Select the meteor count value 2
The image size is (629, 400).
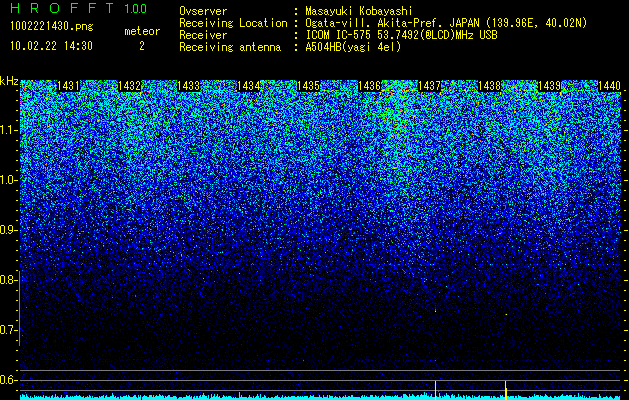(x=142, y=46)
